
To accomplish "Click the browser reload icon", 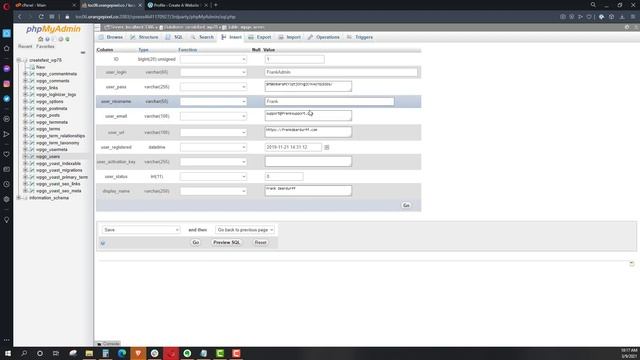I will click(41, 17).
